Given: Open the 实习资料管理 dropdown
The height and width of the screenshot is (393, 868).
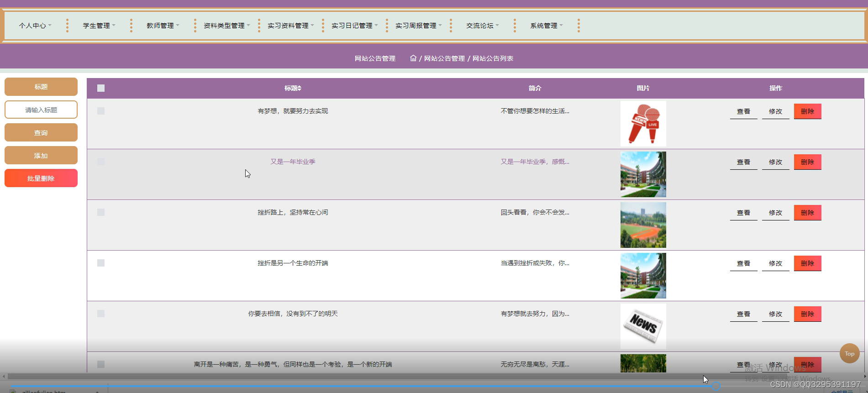Looking at the screenshot, I should click(291, 26).
